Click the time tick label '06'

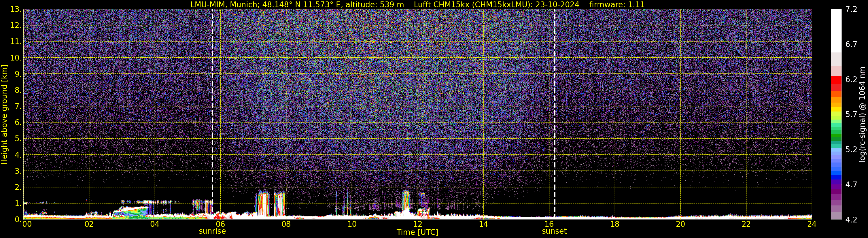pos(220,224)
